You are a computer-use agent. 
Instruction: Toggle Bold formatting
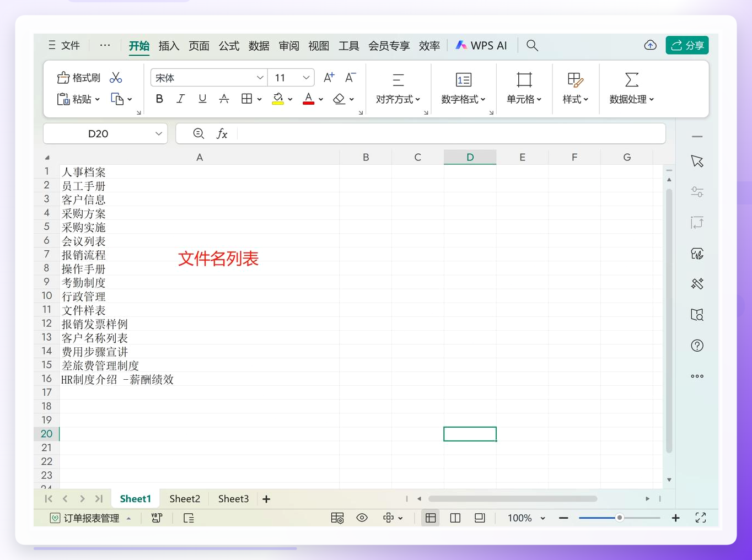tap(159, 99)
